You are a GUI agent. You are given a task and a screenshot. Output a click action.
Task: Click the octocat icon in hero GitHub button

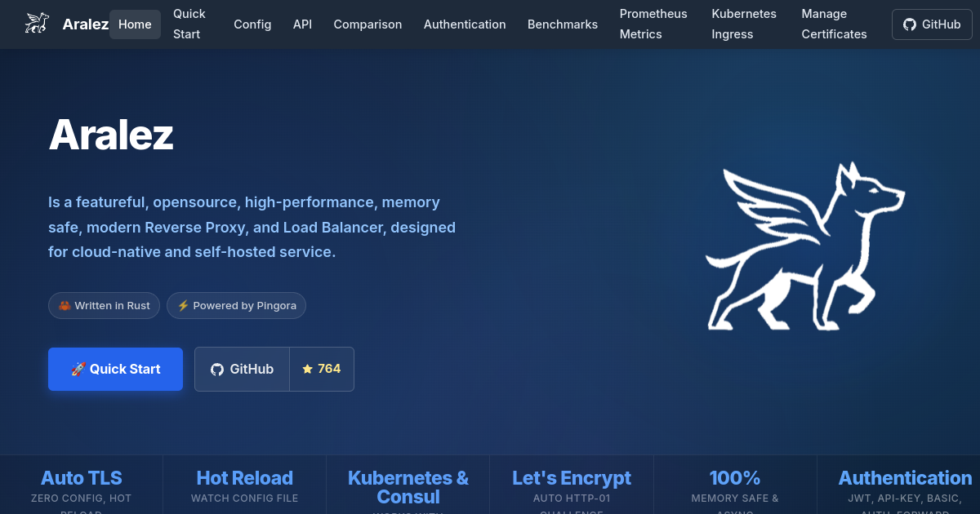point(217,370)
